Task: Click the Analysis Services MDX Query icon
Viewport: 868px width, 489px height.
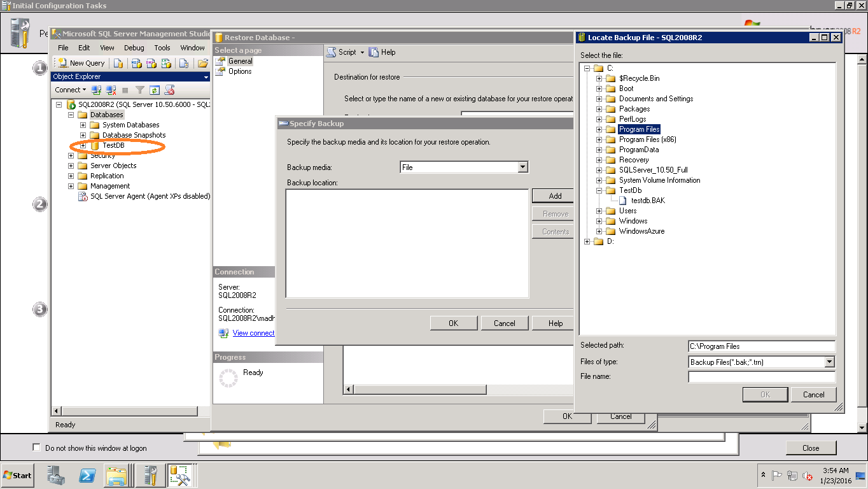Action: [136, 63]
